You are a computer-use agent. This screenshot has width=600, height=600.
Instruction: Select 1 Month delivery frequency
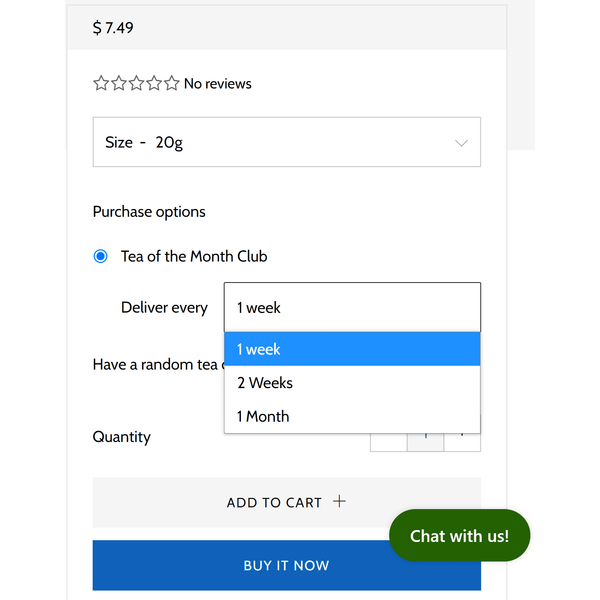click(x=352, y=416)
